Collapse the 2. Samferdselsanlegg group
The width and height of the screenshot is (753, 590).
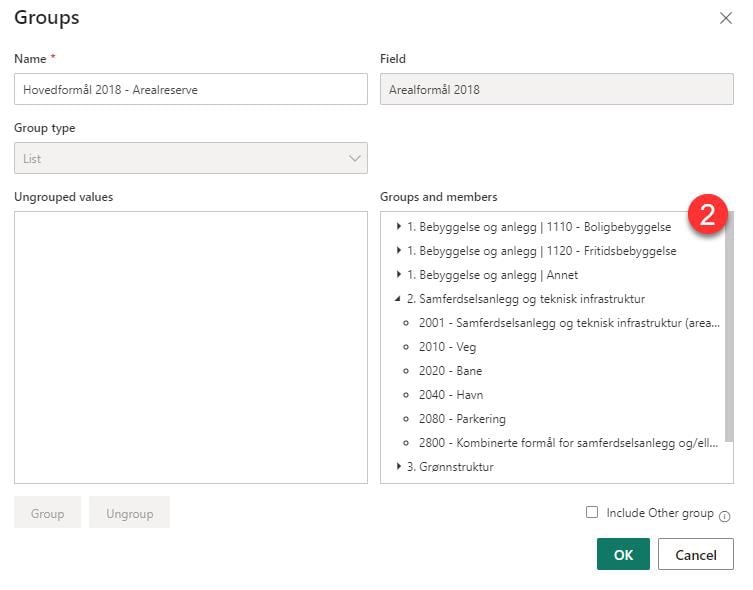[399, 299]
